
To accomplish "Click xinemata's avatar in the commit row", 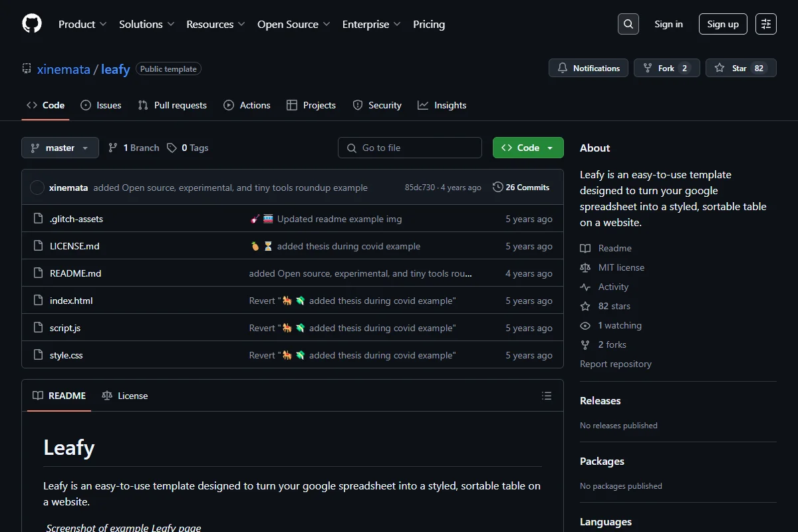I will (37, 188).
